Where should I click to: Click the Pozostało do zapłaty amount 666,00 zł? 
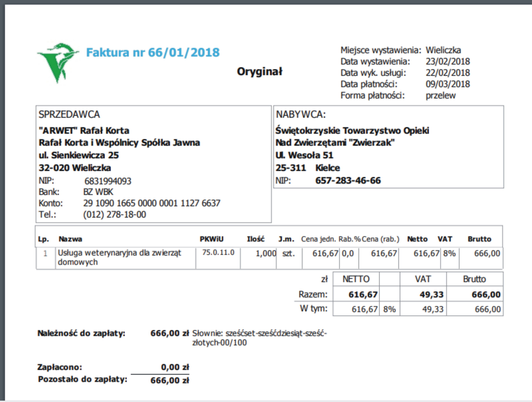point(170,380)
